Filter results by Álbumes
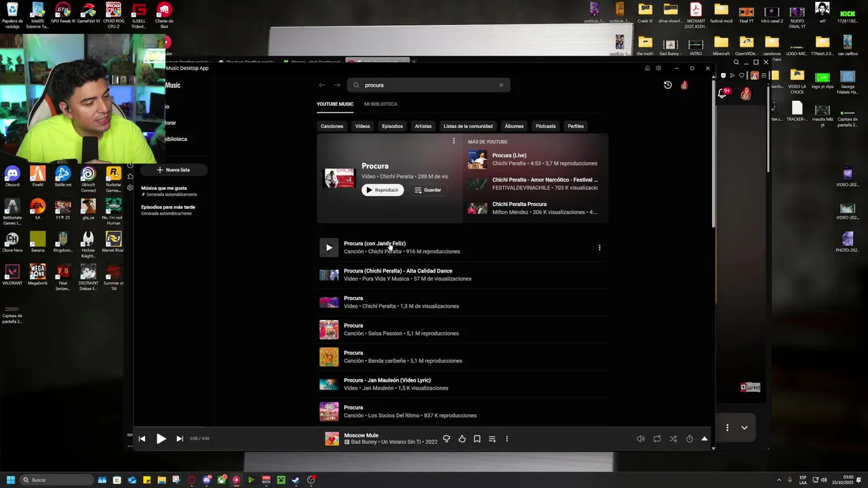The image size is (868, 488). click(x=514, y=126)
